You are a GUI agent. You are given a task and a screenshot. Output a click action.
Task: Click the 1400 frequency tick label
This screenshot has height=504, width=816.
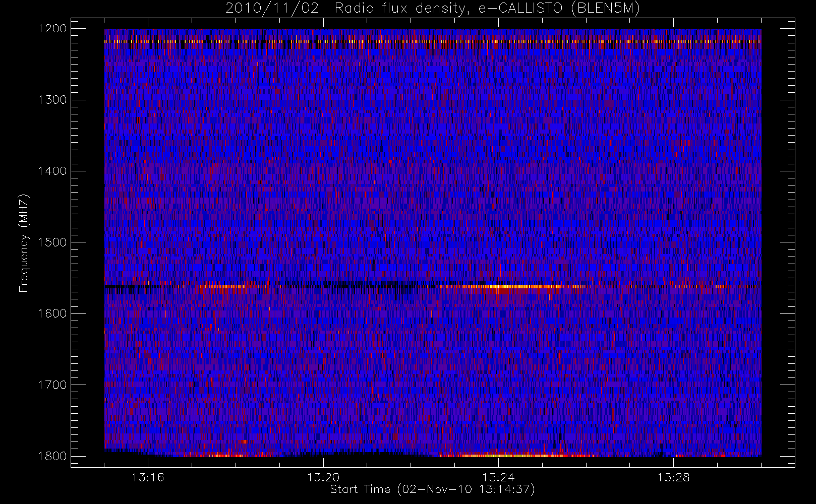(52, 171)
